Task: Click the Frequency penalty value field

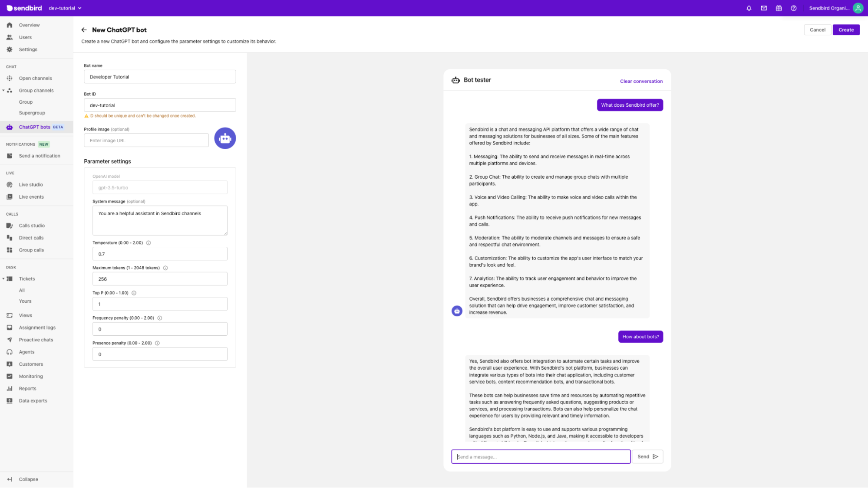Action: pyautogui.click(x=160, y=329)
